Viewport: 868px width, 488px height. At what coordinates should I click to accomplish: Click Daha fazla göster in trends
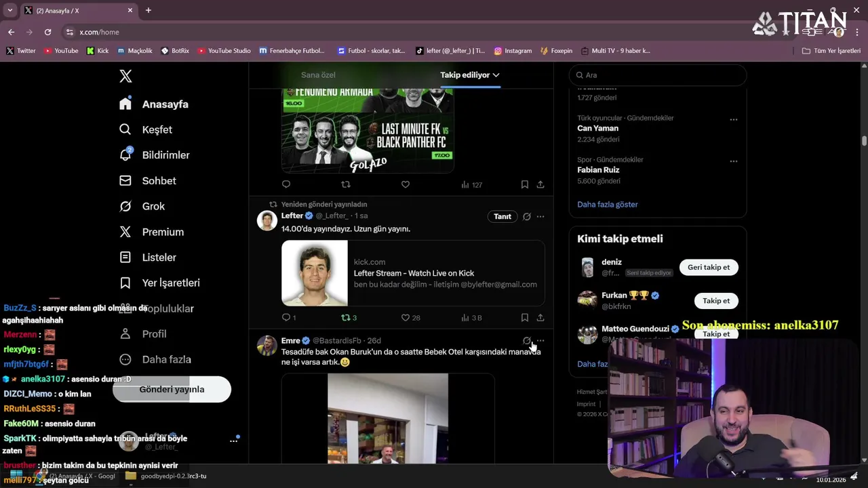[x=608, y=204]
